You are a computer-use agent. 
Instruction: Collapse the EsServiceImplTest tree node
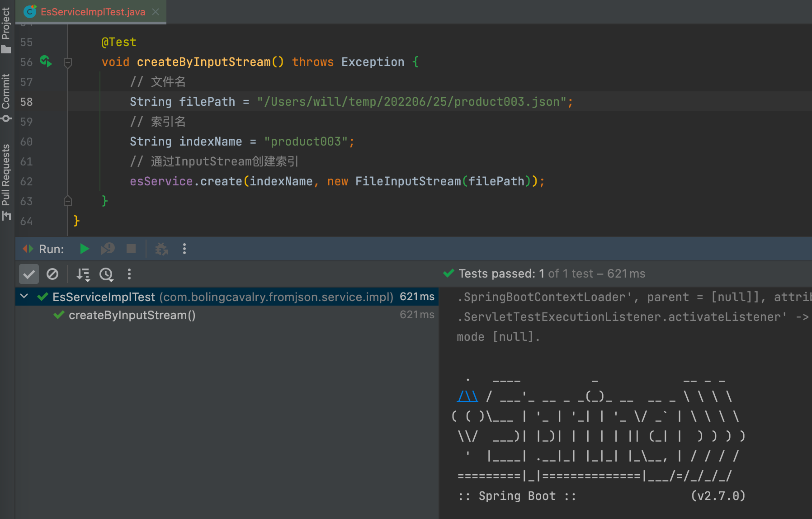[x=24, y=297]
